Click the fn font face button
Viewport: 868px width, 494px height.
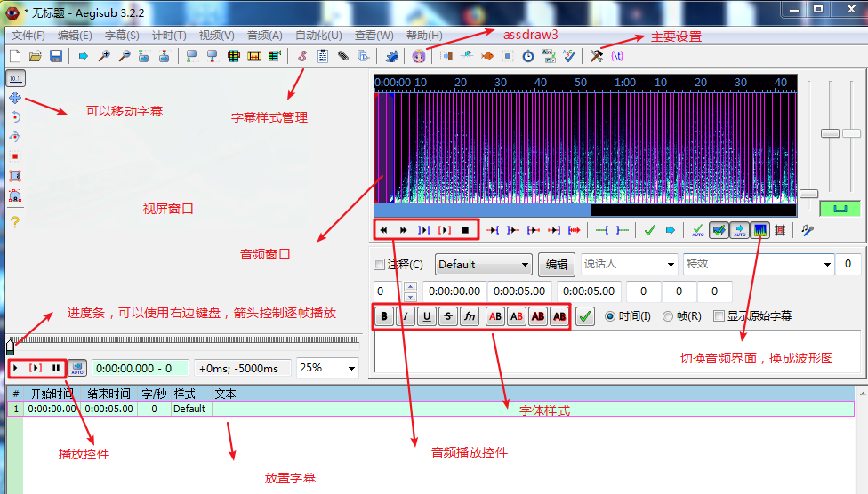point(470,316)
